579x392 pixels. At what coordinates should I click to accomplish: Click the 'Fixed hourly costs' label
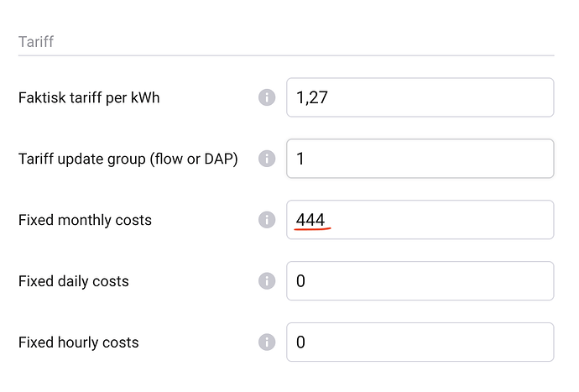[x=78, y=342]
